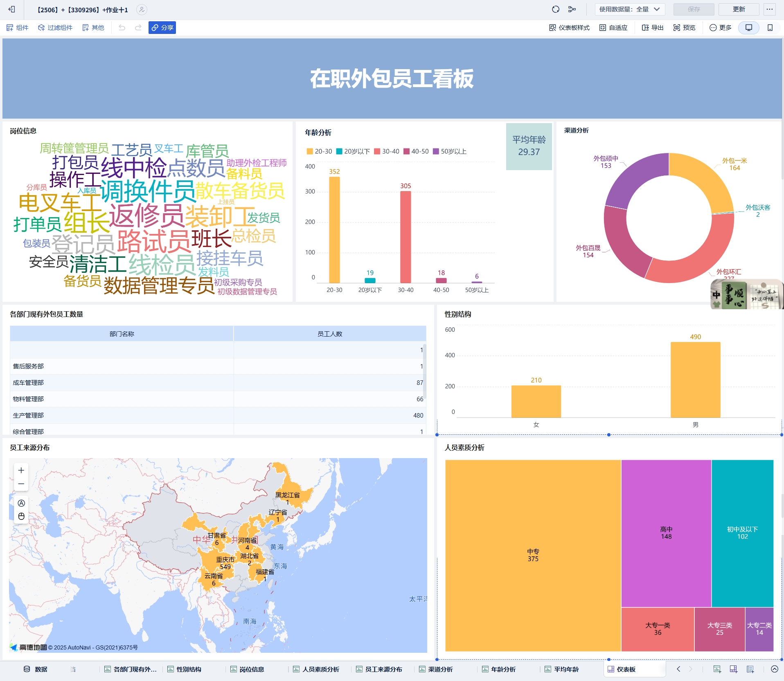Open the 更多 more options menu
784x681 pixels.
(x=721, y=27)
